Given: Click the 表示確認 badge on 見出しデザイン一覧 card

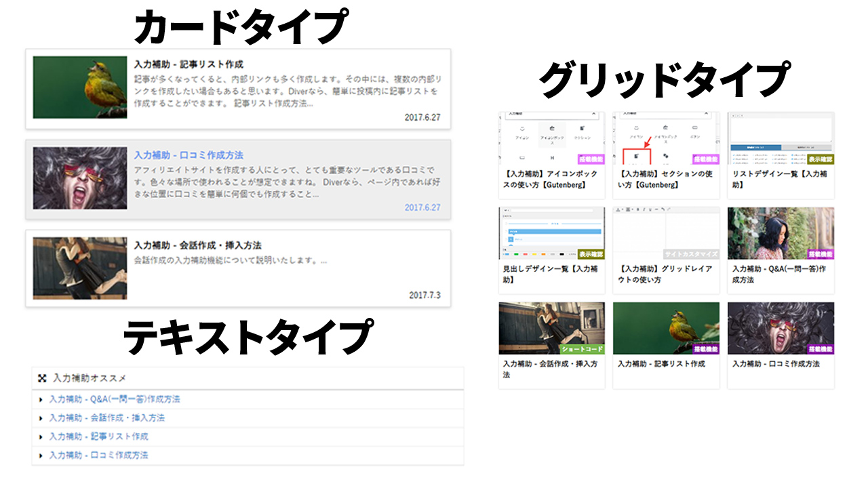Looking at the screenshot, I should coord(591,254).
